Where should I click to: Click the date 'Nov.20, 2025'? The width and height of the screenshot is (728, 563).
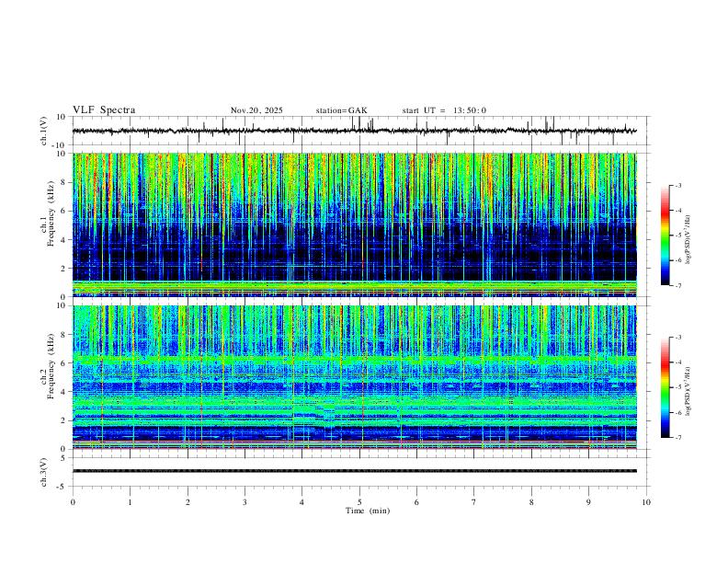(256, 110)
